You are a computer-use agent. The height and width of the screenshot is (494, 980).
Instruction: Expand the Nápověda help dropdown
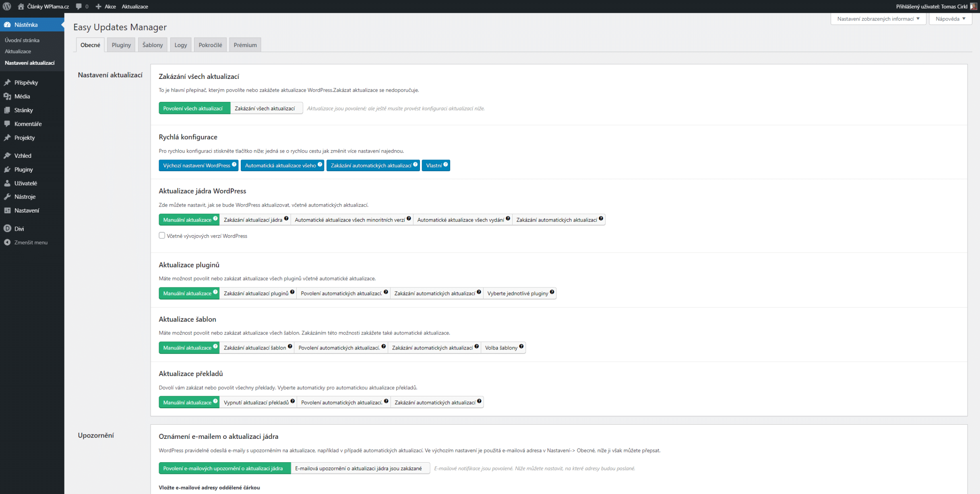[950, 19]
